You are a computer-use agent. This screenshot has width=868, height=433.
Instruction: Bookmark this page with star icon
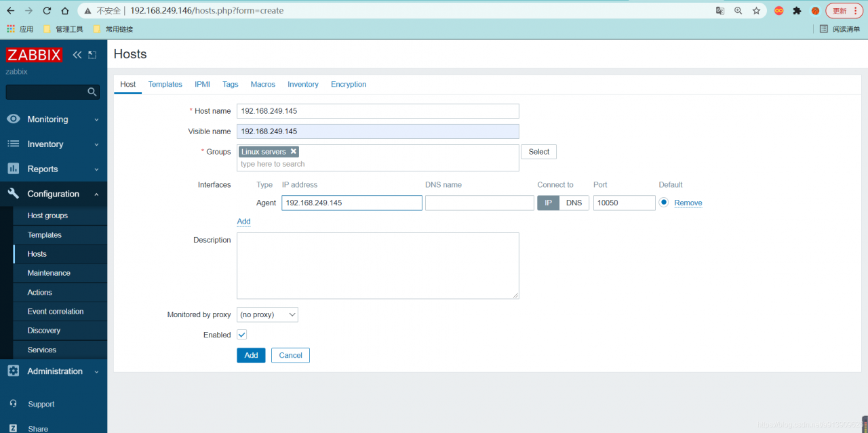click(x=756, y=11)
